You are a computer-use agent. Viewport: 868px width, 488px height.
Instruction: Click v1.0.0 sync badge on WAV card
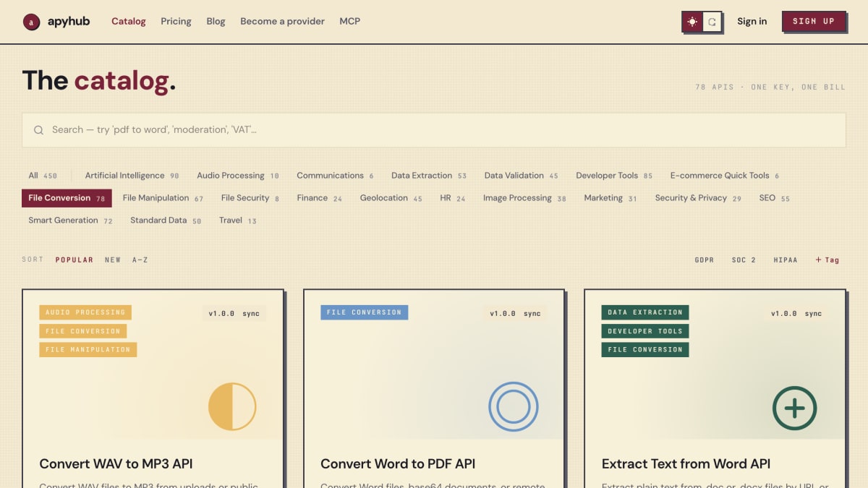coord(234,314)
